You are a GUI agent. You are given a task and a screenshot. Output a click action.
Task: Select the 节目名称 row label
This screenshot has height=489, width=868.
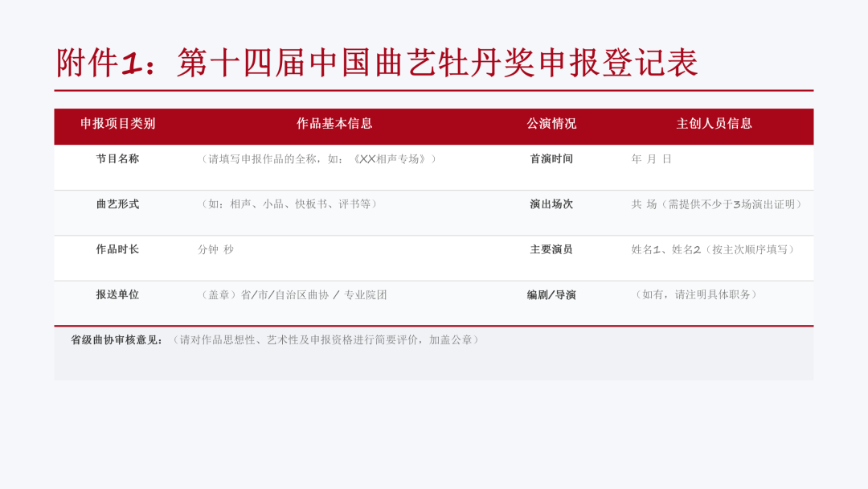pyautogui.click(x=117, y=159)
